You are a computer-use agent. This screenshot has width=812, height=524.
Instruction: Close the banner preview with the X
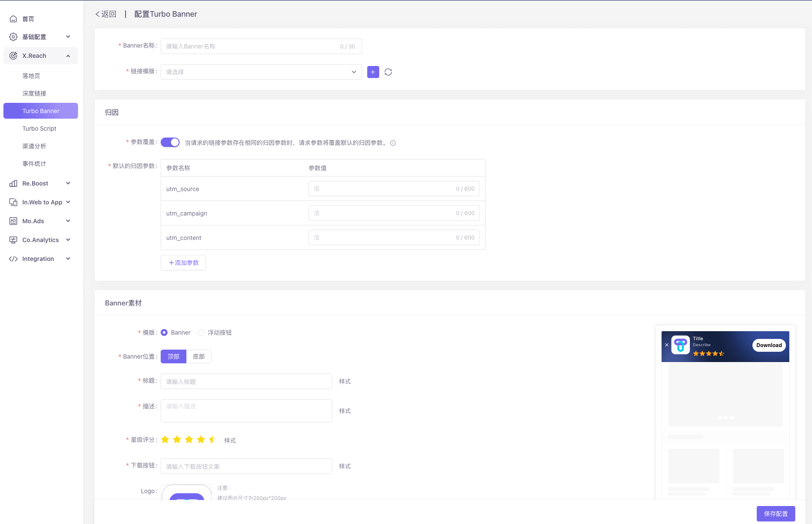click(x=667, y=345)
